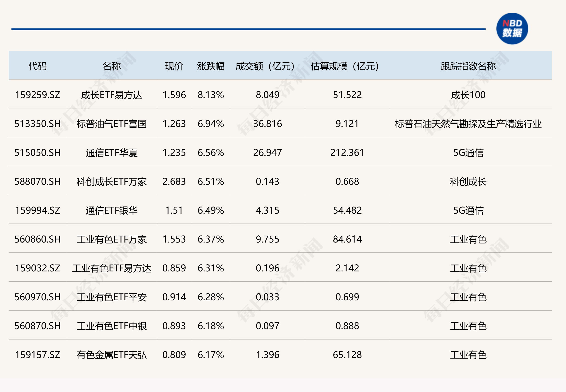Select the index name 成长100
Screen dimensions: 566x392
tap(468, 95)
